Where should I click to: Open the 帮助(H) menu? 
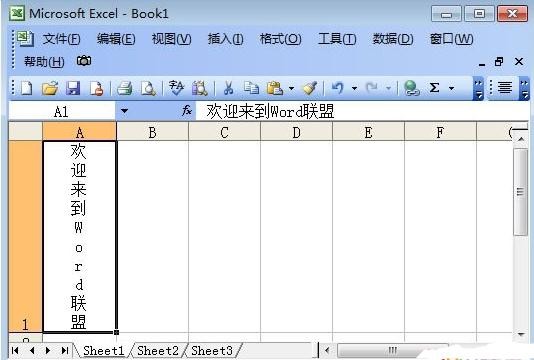coord(44,62)
